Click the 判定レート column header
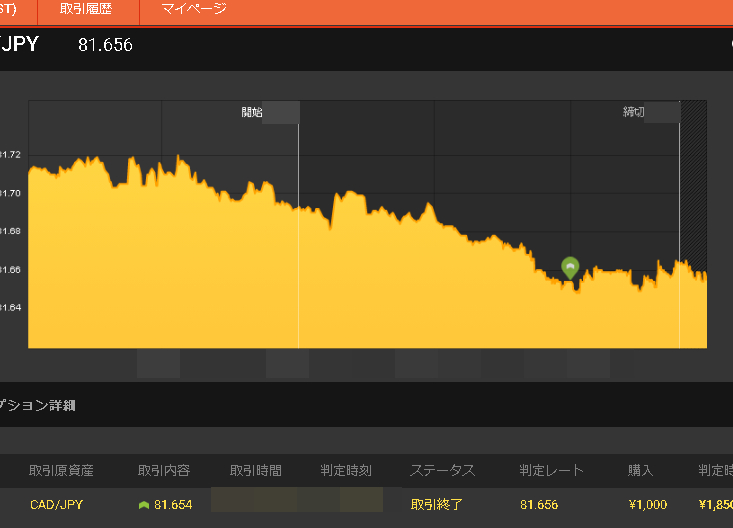733x528 pixels. [552, 470]
